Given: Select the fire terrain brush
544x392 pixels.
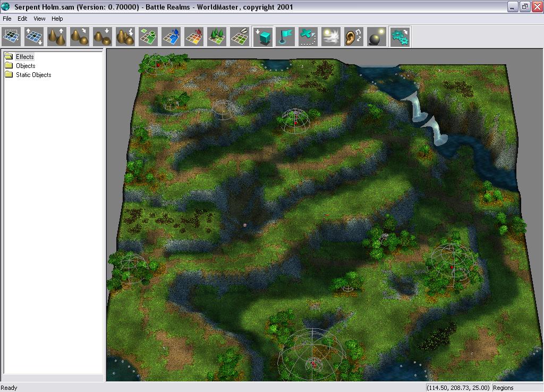Looking at the screenshot, I should [193, 36].
